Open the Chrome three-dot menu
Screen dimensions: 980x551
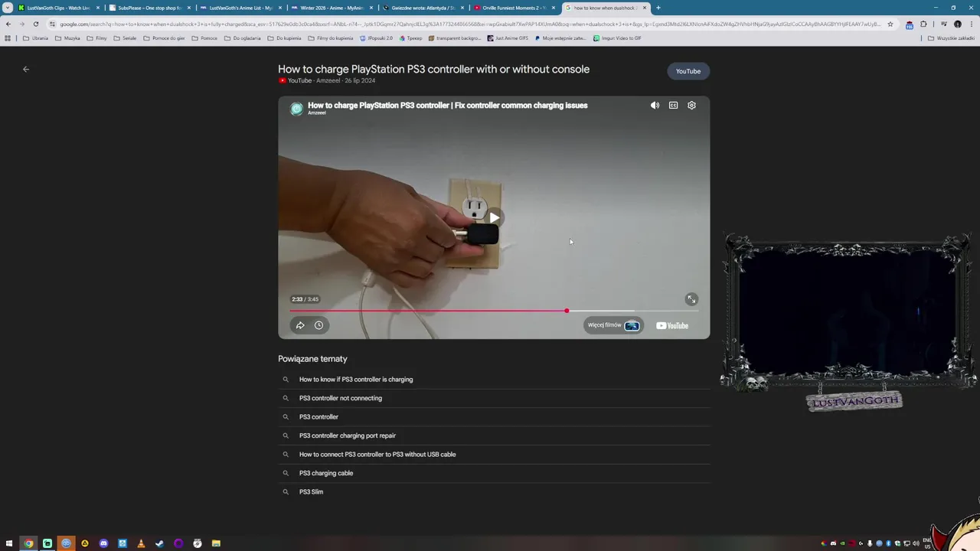click(972, 24)
